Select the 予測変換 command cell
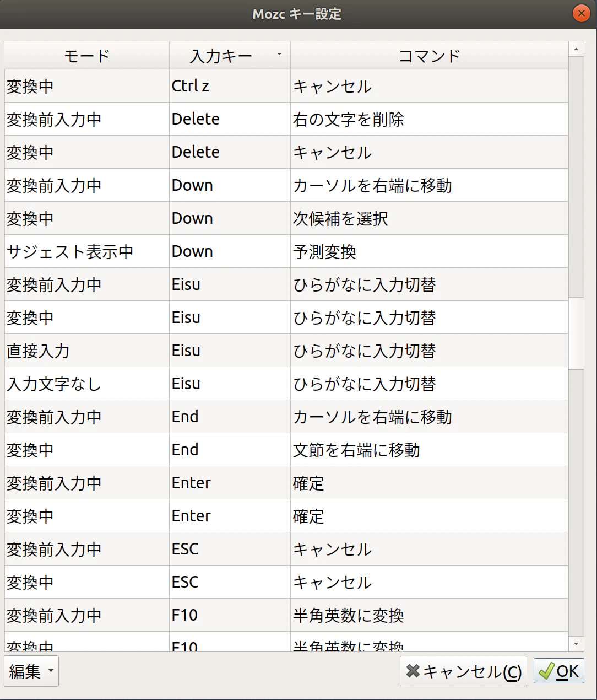This screenshot has width=597, height=700. tap(429, 251)
